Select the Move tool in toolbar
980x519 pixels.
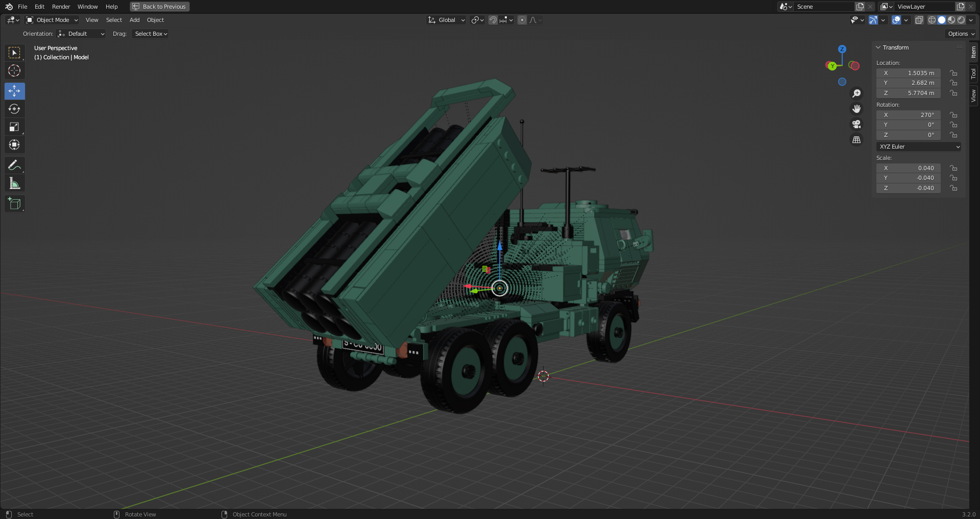14,91
